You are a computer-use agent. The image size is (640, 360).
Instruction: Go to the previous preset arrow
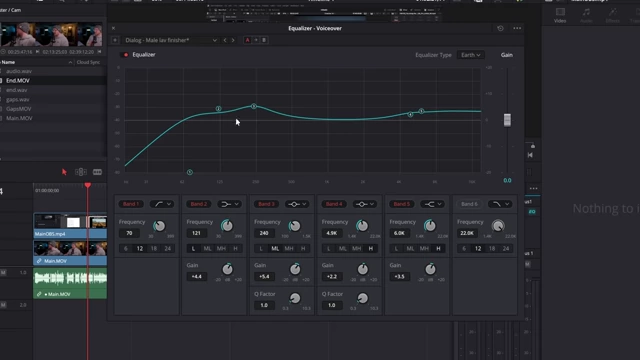point(225,40)
